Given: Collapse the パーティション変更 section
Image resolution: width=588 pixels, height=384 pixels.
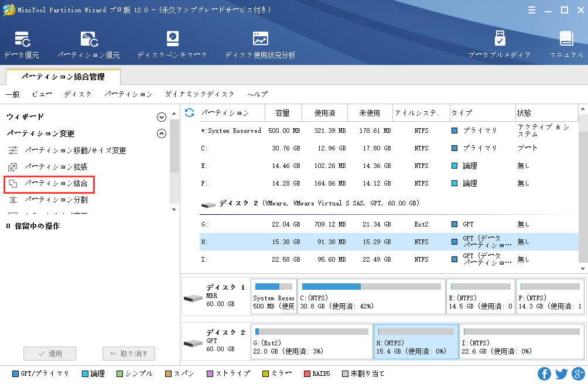Looking at the screenshot, I should coord(161,133).
